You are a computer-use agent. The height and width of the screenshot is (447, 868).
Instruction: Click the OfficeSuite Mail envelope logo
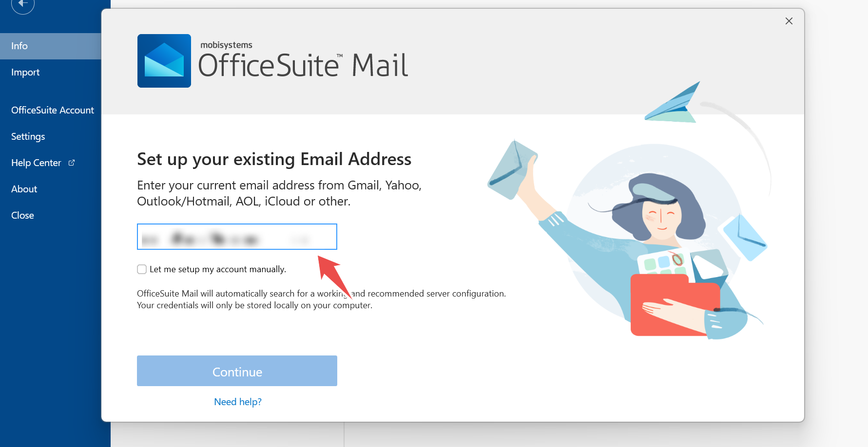pos(164,61)
